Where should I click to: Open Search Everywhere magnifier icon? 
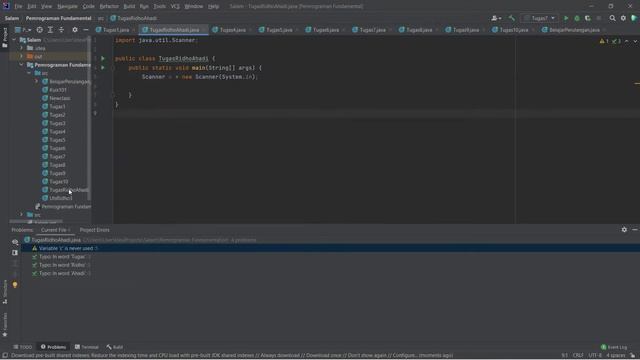(x=612, y=18)
